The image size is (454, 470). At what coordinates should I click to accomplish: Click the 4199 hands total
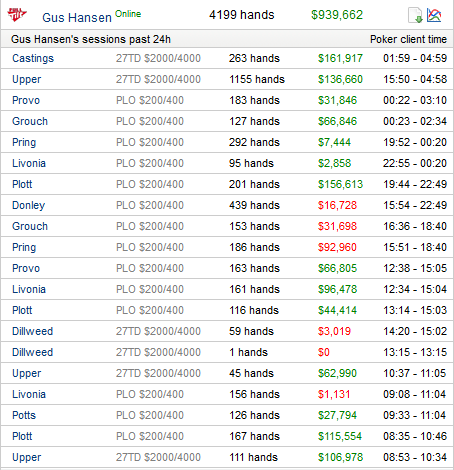(242, 15)
